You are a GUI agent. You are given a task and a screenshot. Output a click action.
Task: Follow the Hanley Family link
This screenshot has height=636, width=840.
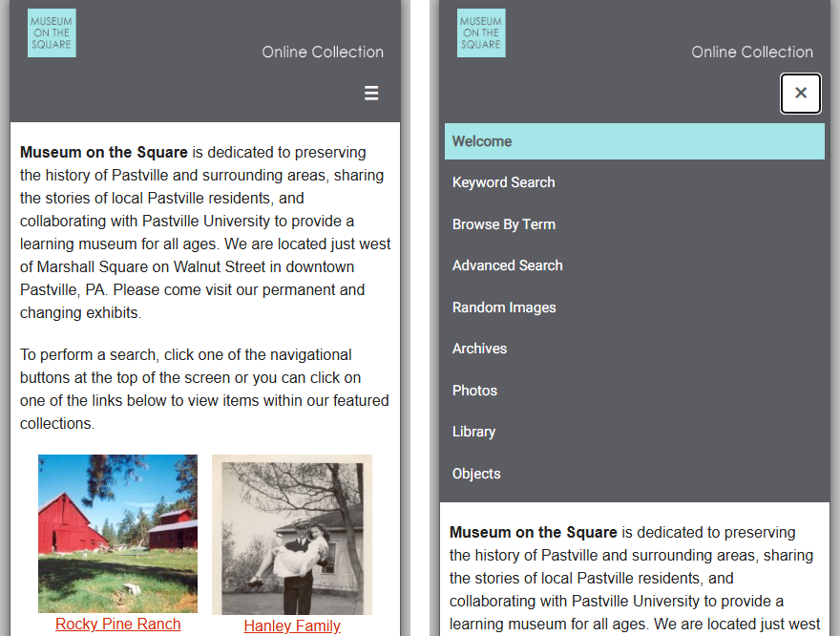tap(292, 625)
